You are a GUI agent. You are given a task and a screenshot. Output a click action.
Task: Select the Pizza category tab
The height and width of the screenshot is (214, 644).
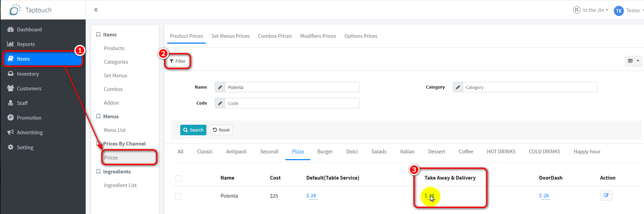pos(298,152)
